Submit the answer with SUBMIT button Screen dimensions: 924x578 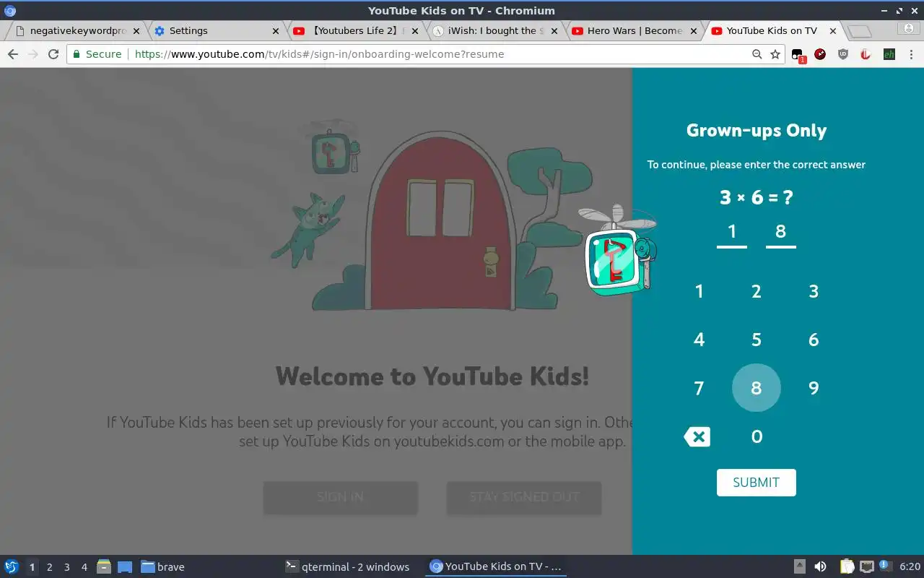click(756, 483)
